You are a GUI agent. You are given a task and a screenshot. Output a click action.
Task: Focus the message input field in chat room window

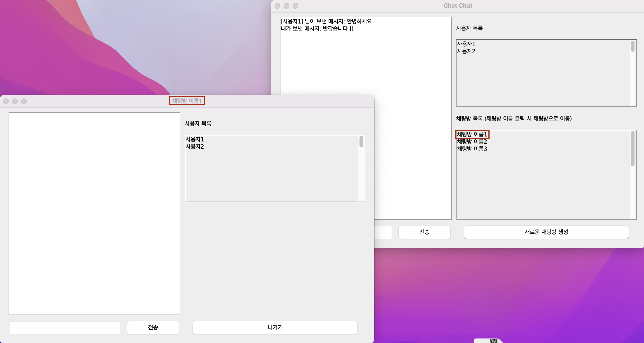(x=65, y=327)
